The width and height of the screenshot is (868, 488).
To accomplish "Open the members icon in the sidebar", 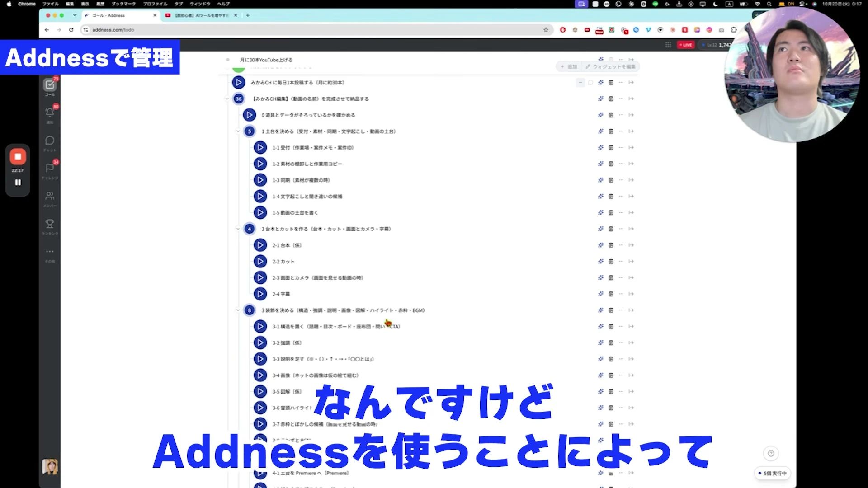I will [50, 196].
